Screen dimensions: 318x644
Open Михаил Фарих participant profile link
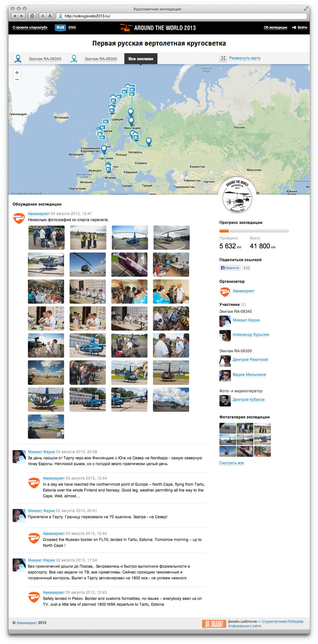pos(246,320)
